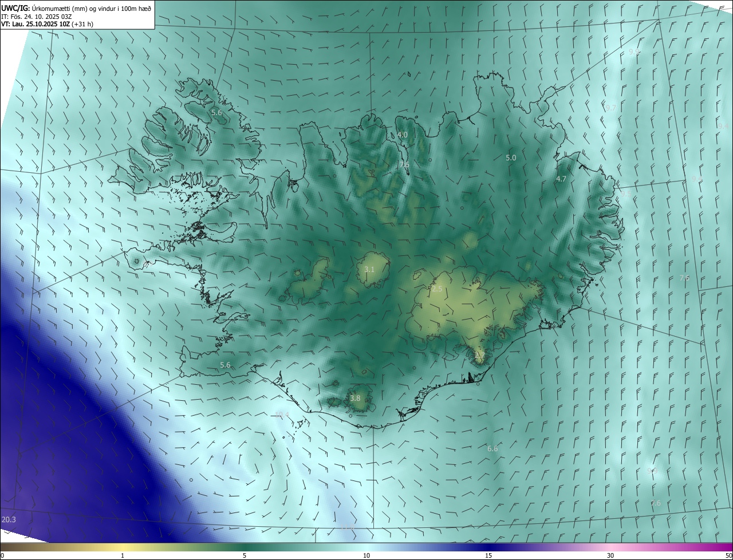Viewport: 733px width, 560px height.
Task: Click the 1 tick on the colour scale
Action: [123, 555]
